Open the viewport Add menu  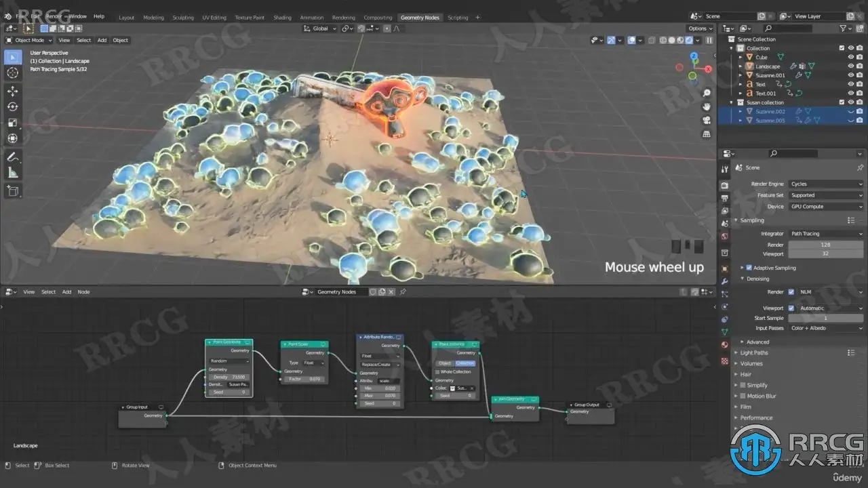pyautogui.click(x=102, y=40)
